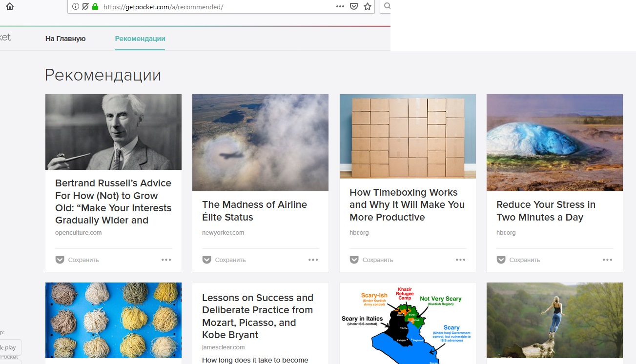The image size is (636, 364).
Task: Select the Рекомендации tab
Action: tap(140, 39)
